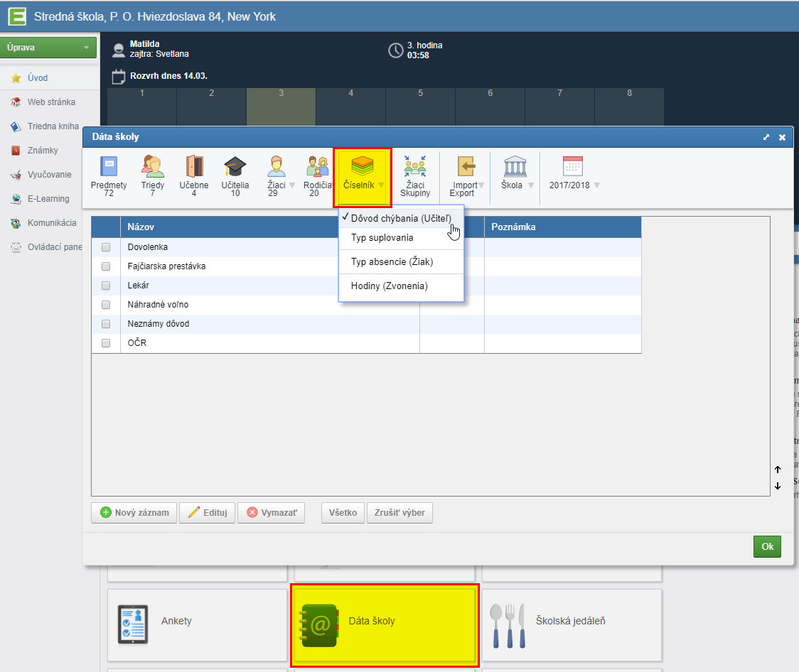
Task: Move row down with down arrow
Action: (x=778, y=486)
